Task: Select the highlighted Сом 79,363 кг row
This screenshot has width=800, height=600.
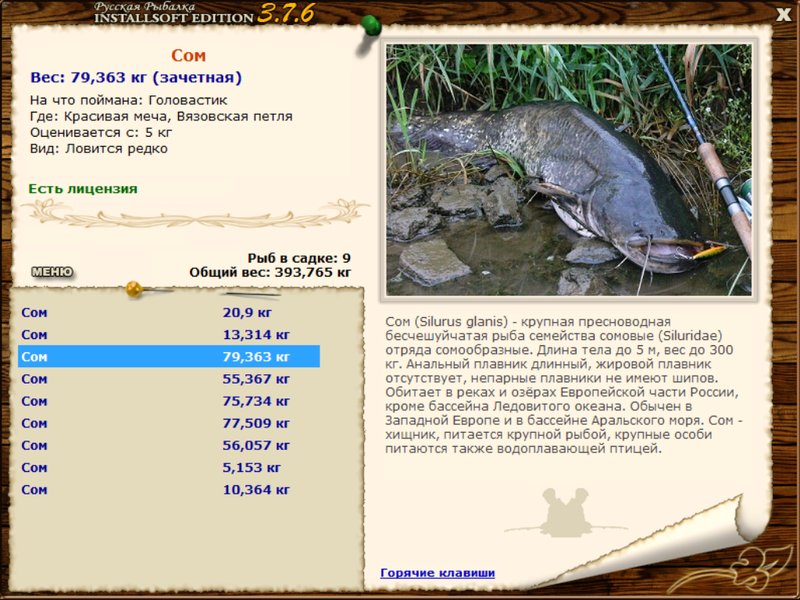Action: 169,357
